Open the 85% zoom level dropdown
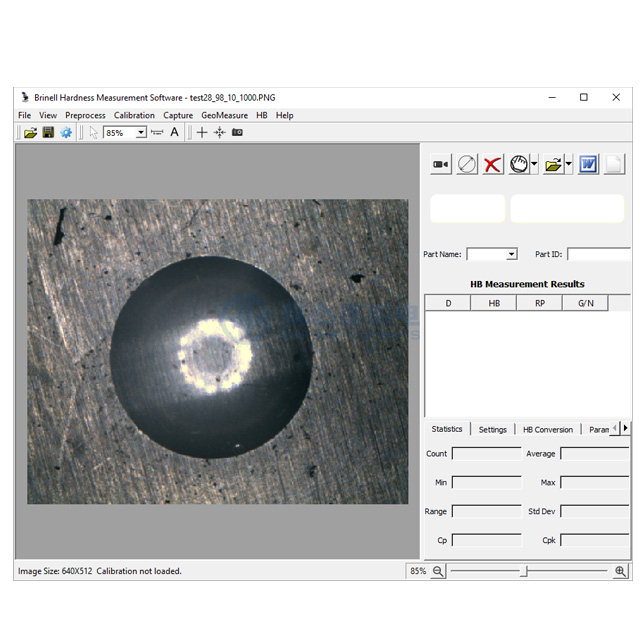640x640 pixels. pyautogui.click(x=141, y=132)
